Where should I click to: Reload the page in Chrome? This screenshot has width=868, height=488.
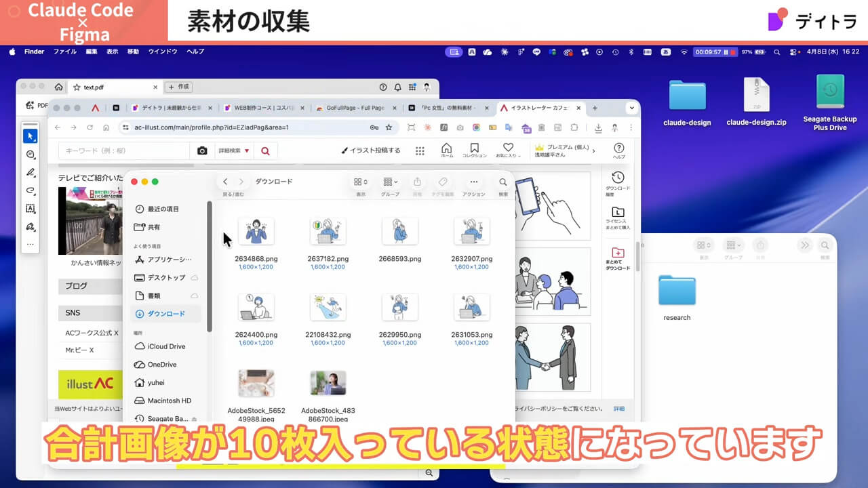pyautogui.click(x=90, y=127)
